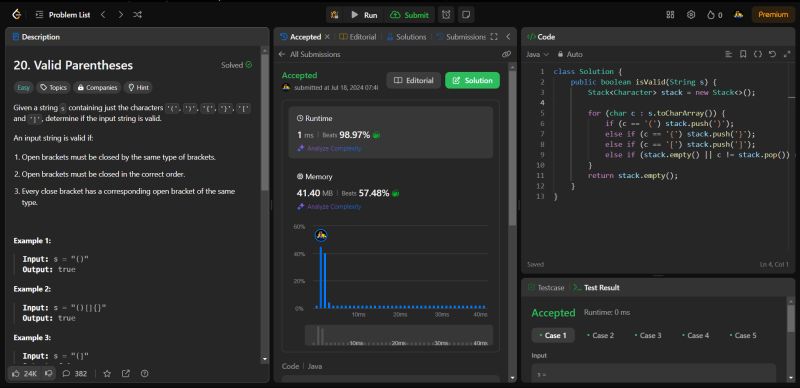Screen dimensions: 800x388
Task: Open settings gear in top bar
Action: pyautogui.click(x=691, y=15)
